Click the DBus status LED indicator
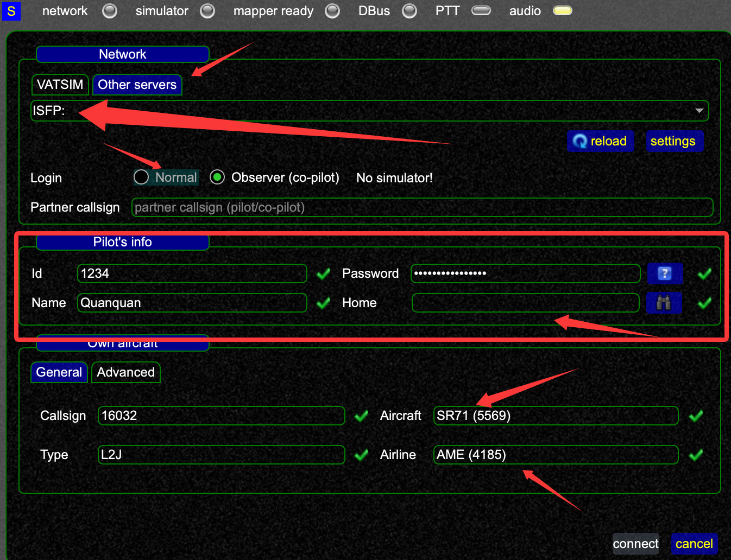Viewport: 731px width, 560px height. 409,11
